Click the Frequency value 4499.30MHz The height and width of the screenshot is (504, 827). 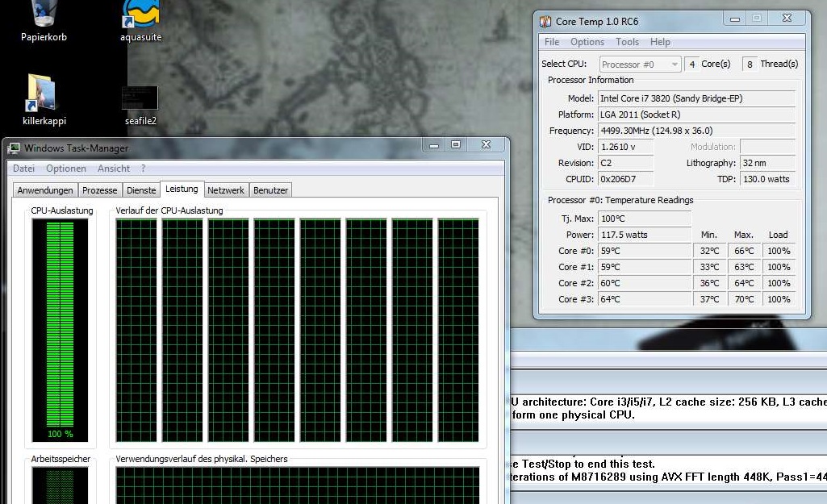[x=696, y=131]
